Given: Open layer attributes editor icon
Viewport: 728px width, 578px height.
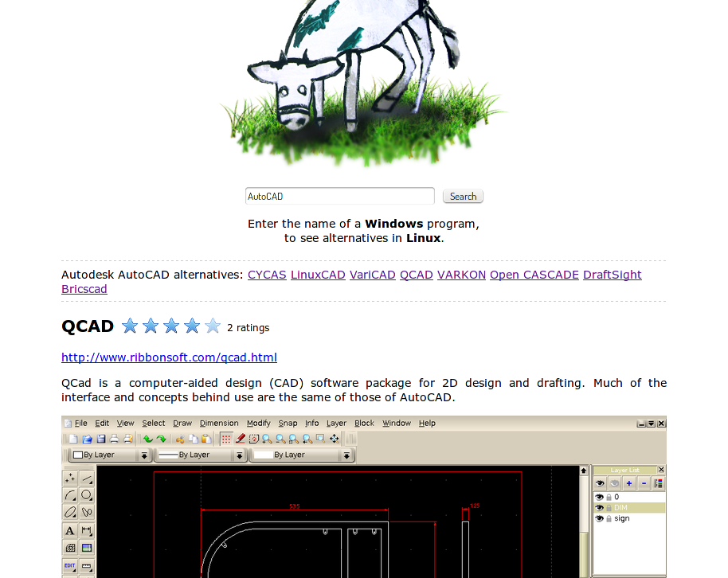Looking at the screenshot, I should [x=659, y=483].
